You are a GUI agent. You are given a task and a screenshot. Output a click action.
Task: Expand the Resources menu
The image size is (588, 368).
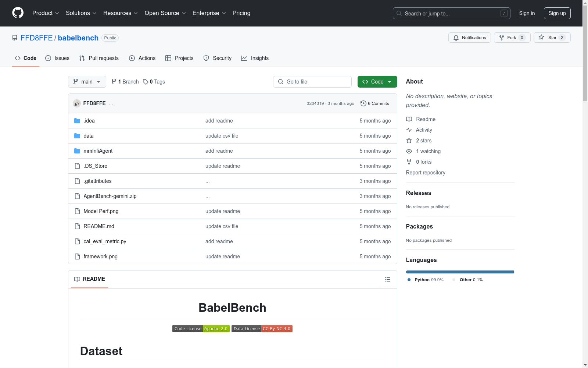tap(121, 13)
